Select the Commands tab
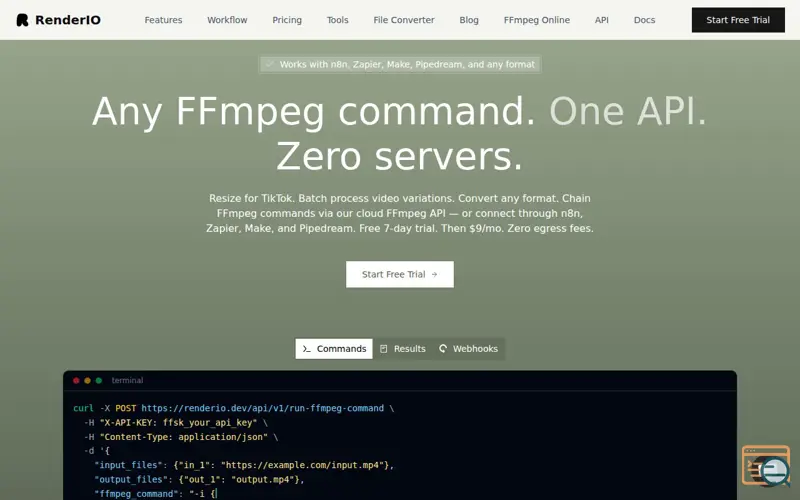Image resolution: width=800 pixels, height=500 pixels. pyautogui.click(x=334, y=348)
